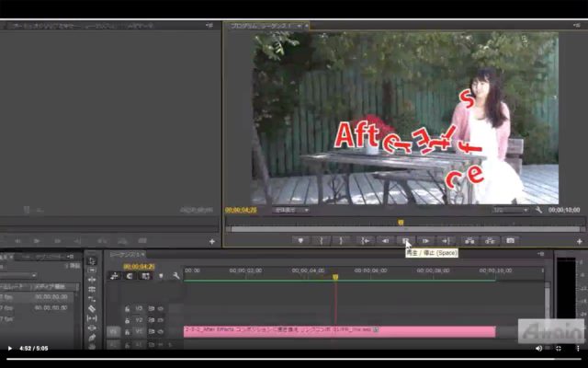Target track V2 header label

(139, 320)
